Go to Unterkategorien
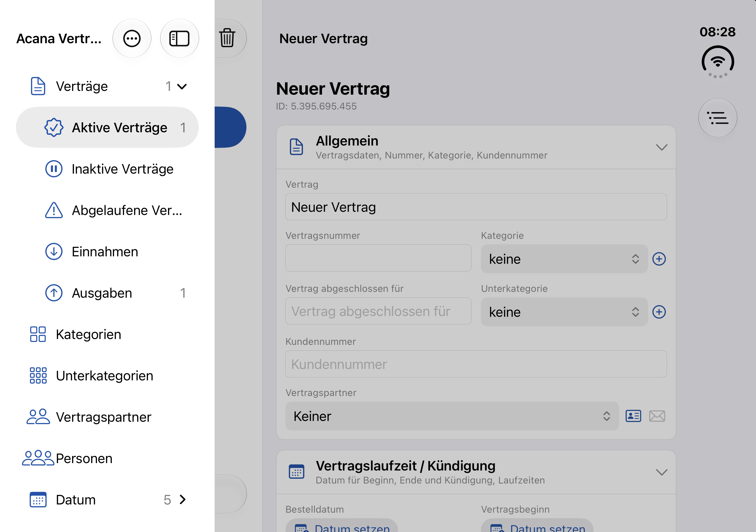This screenshot has width=756, height=532. tap(107, 376)
